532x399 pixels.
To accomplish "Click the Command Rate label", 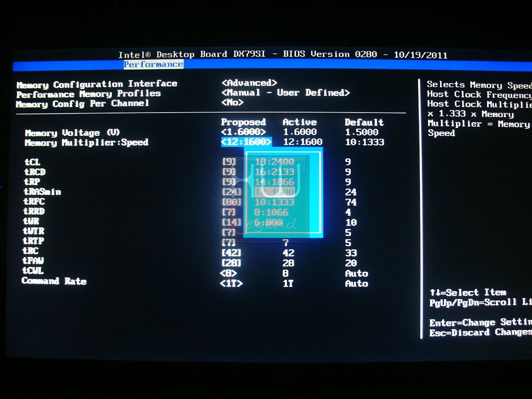I will coord(54,281).
